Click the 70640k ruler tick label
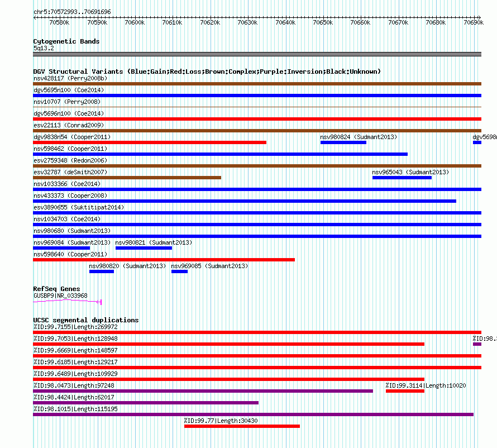497x448 pixels. point(285,22)
